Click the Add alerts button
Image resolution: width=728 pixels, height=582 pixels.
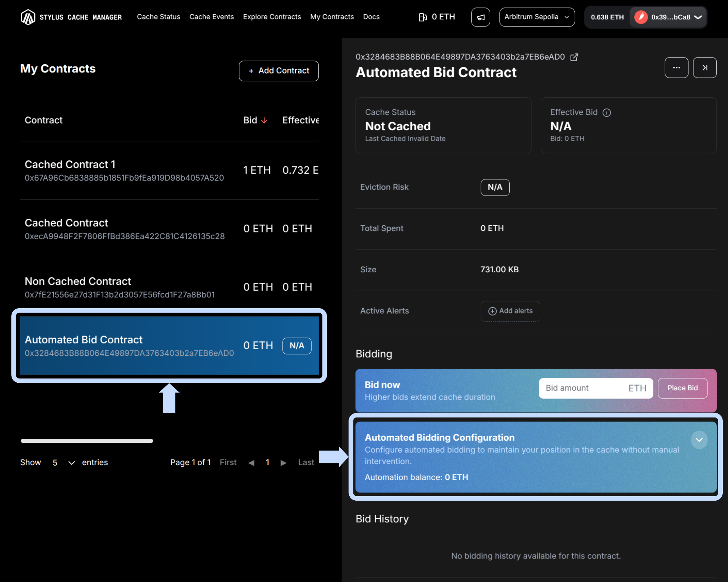coord(510,311)
